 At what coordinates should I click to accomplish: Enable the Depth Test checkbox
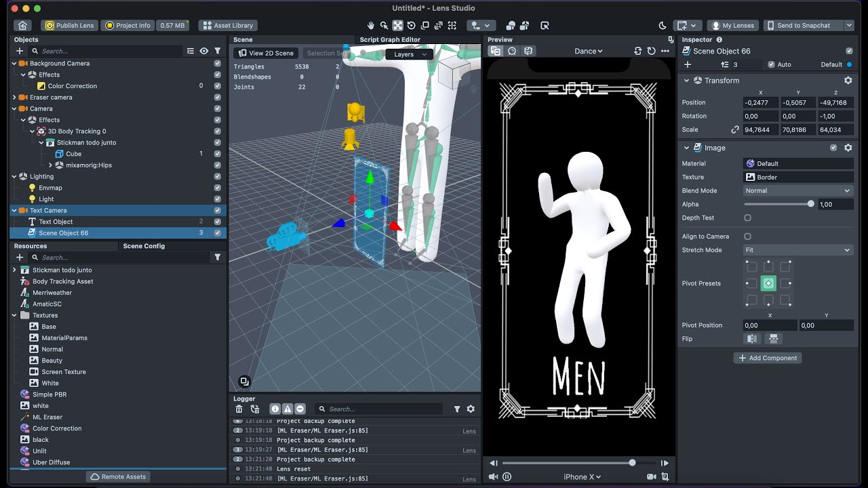[747, 218]
